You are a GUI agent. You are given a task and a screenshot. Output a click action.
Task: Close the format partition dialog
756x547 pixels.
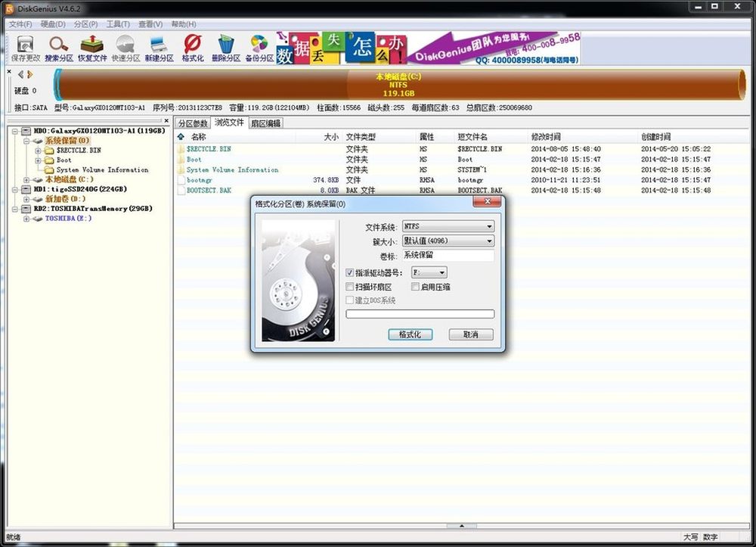point(487,202)
